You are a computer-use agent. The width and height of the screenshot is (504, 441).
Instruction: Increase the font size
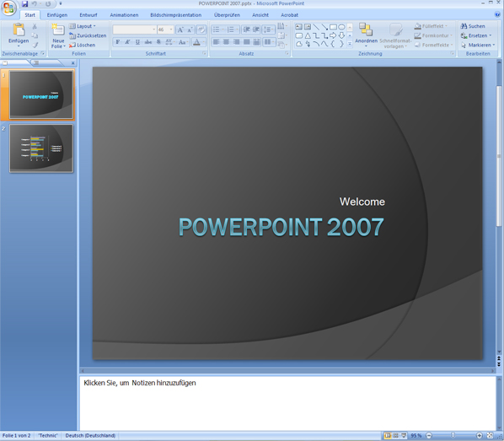(180, 30)
